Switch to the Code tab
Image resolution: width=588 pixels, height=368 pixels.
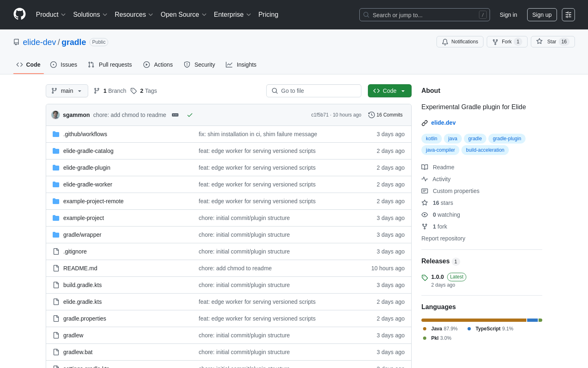(x=29, y=65)
